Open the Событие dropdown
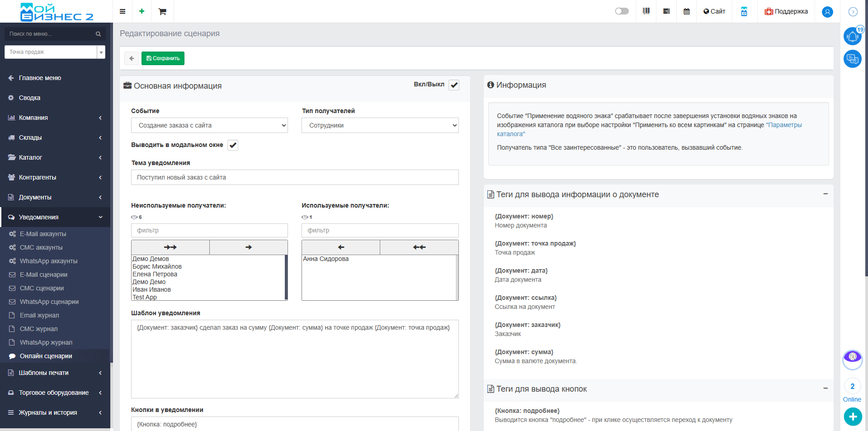This screenshot has height=431, width=868. point(209,125)
